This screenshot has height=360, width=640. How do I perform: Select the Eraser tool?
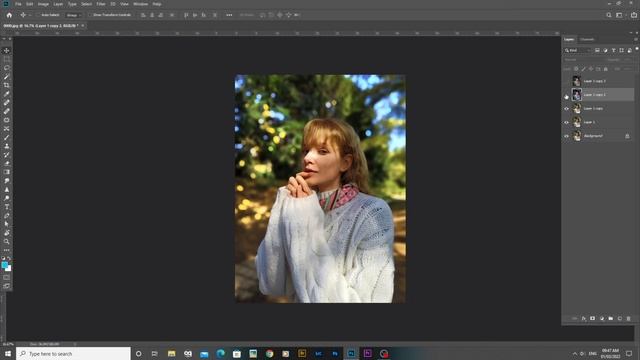7,163
